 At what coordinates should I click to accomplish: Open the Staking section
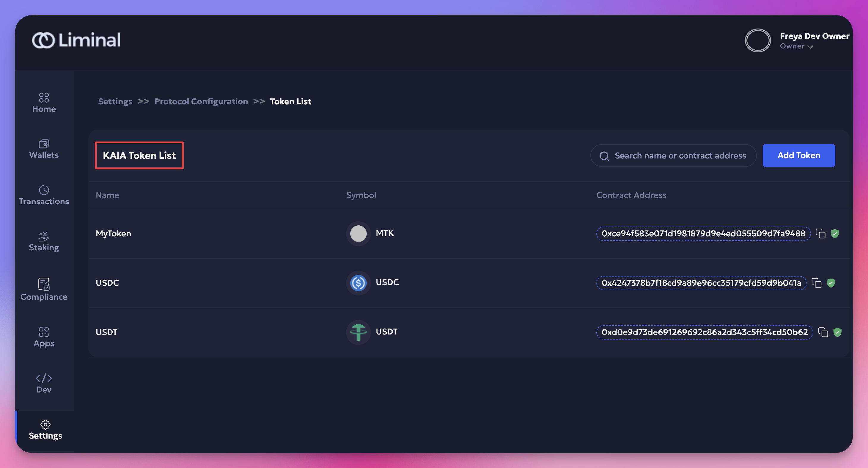(44, 241)
